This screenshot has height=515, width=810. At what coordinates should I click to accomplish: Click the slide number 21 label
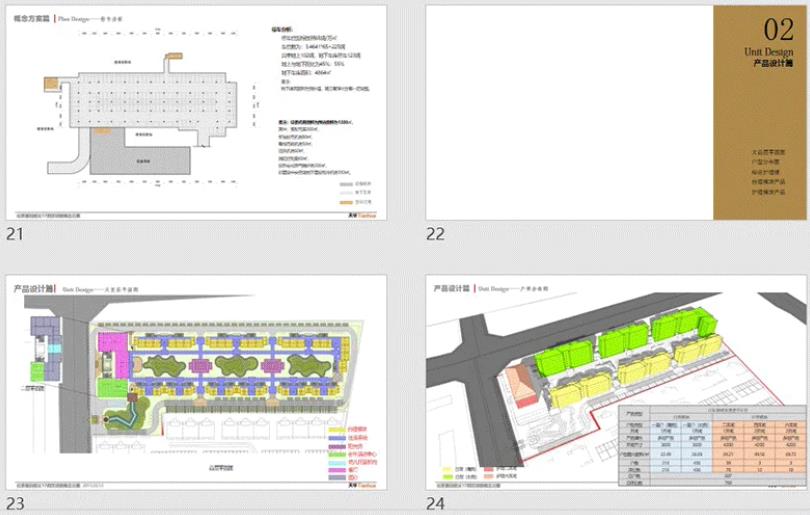click(14, 235)
